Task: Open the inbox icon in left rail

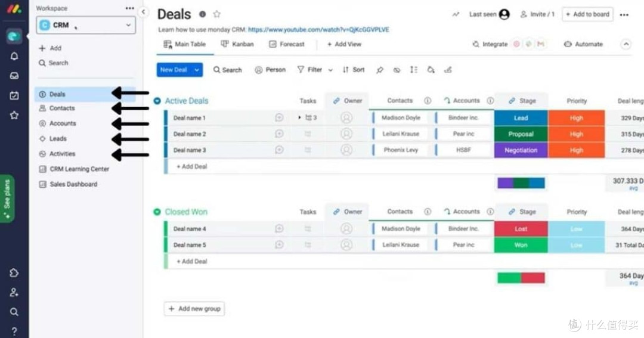Action: click(14, 76)
